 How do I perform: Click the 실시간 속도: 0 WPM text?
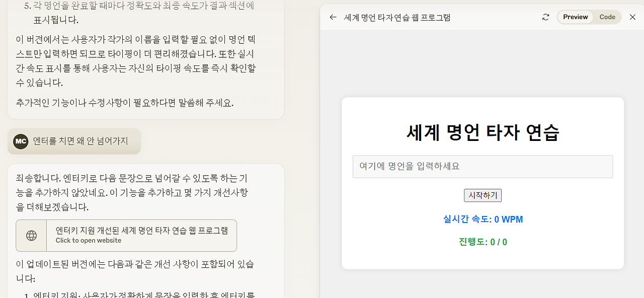pos(482,219)
